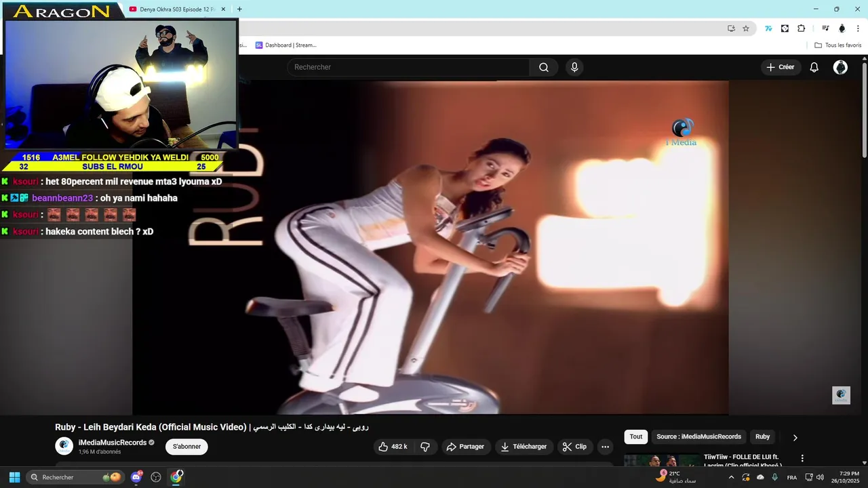Viewport: 868px width, 488px height.
Task: Open the black square extension icon
Action: click(x=785, y=28)
